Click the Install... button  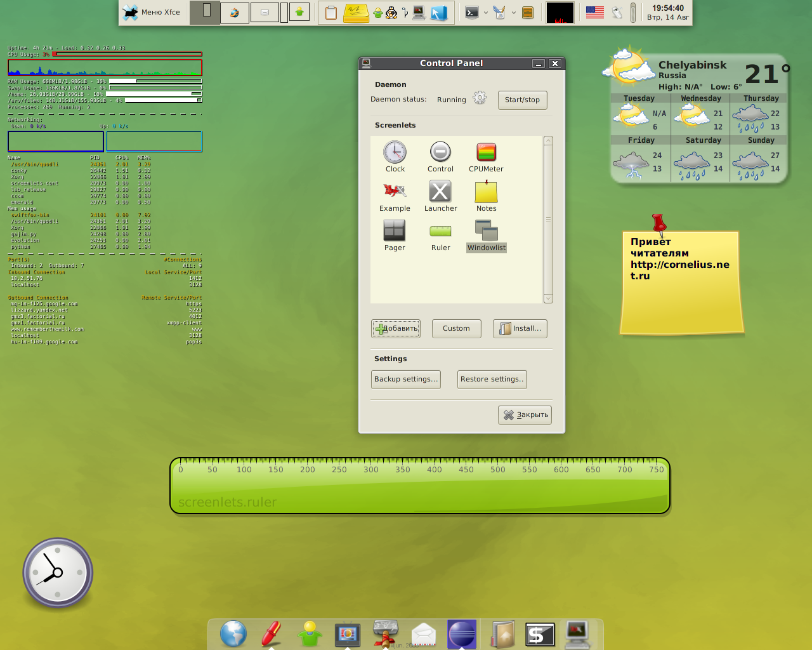tap(520, 328)
